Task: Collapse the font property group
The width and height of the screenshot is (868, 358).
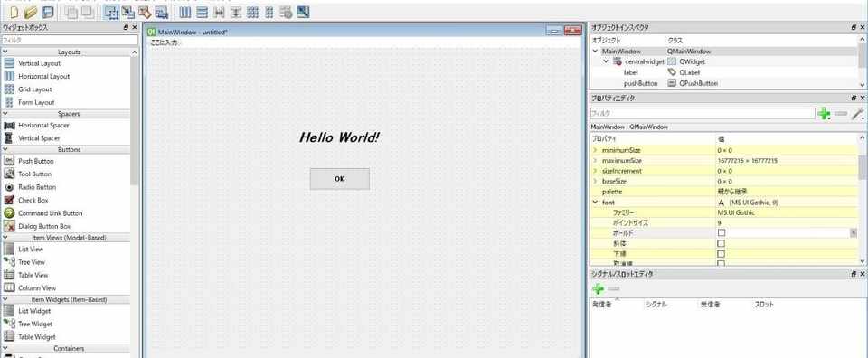Action: click(596, 203)
